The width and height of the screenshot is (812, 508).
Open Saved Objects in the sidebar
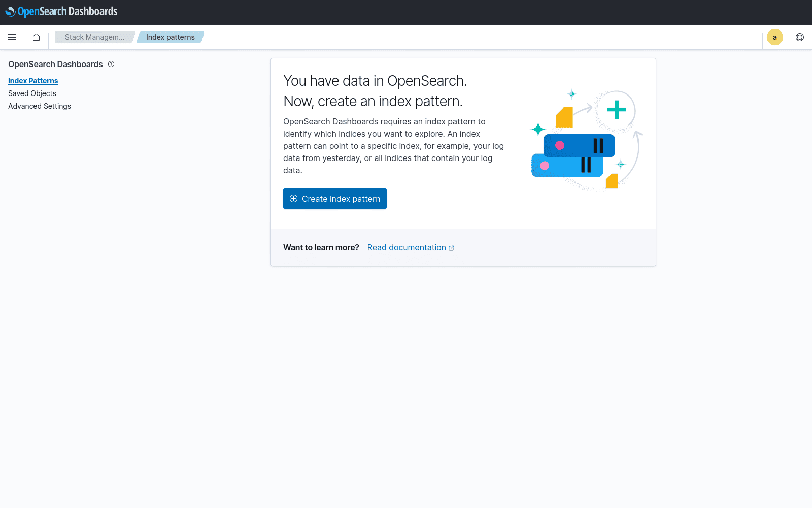click(x=32, y=93)
